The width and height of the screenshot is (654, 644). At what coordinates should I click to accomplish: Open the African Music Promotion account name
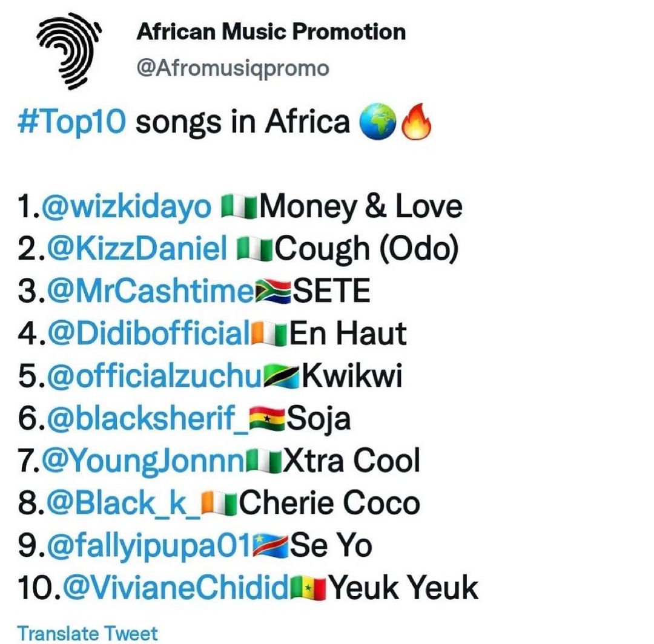pos(271,31)
